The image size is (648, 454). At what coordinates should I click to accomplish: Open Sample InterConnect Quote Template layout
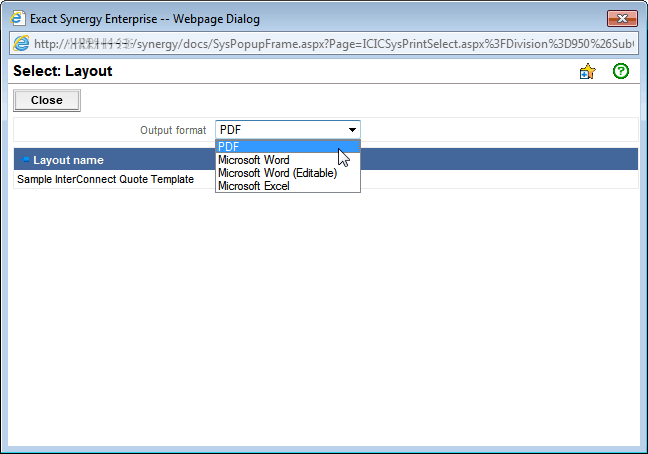coord(105,180)
